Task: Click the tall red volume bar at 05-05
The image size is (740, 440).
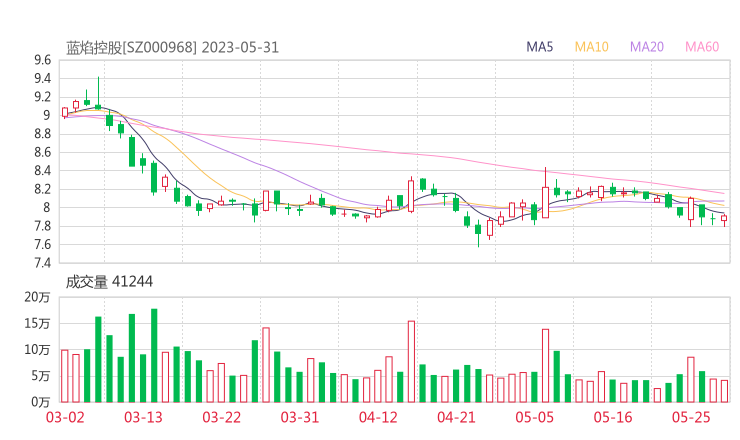Action: [x=546, y=366]
